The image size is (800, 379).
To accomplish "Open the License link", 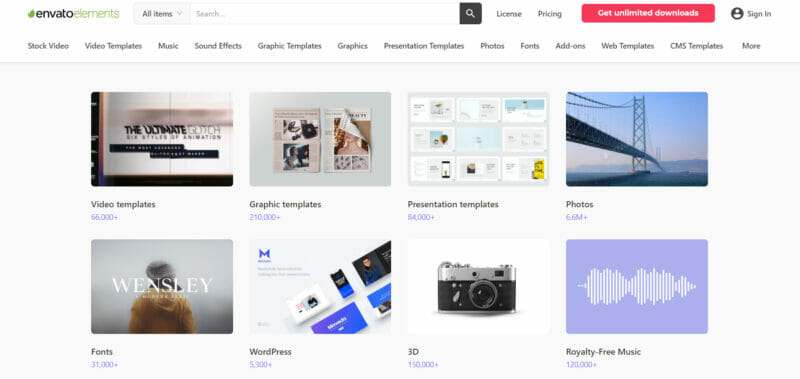I will coord(509,14).
